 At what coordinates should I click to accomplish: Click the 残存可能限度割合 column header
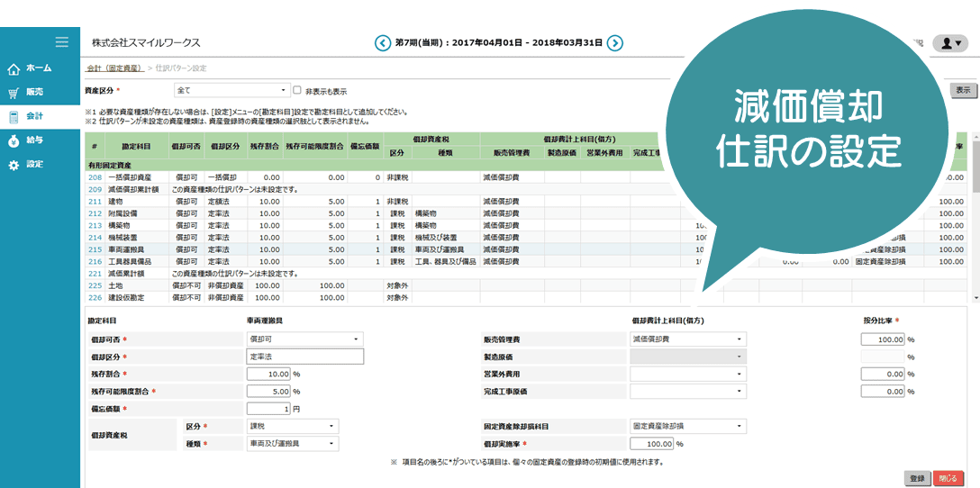coord(314,146)
